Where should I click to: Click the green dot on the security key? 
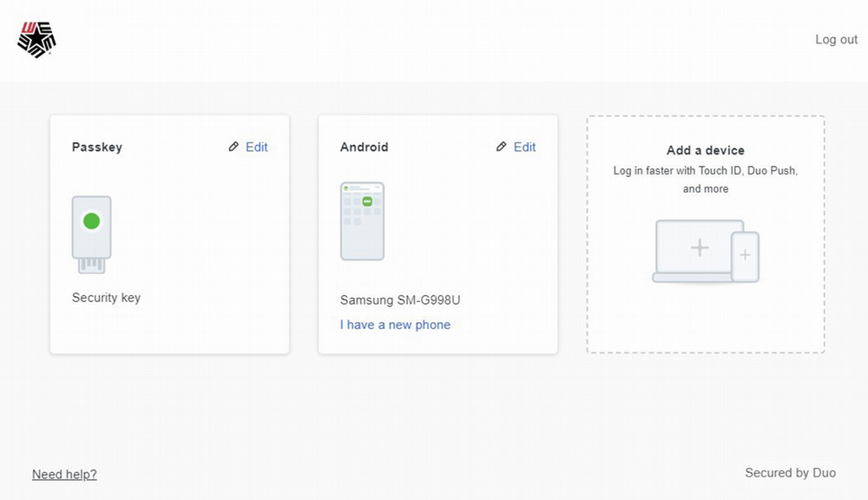point(91,221)
